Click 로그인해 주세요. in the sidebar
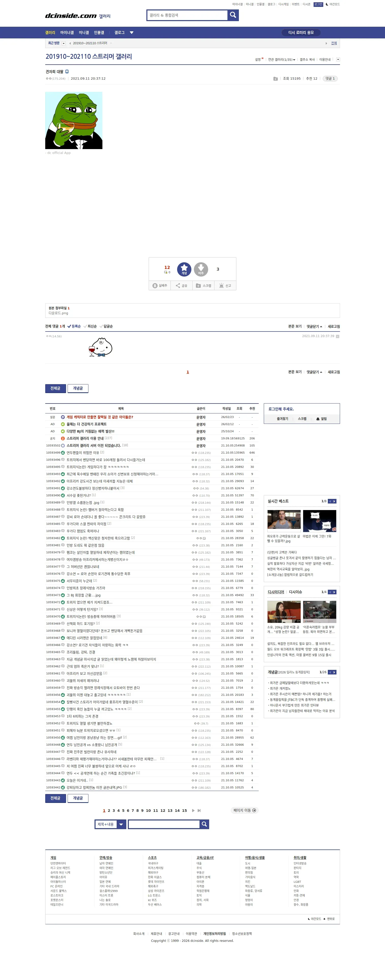This screenshot has height=980, width=385. coord(281,409)
